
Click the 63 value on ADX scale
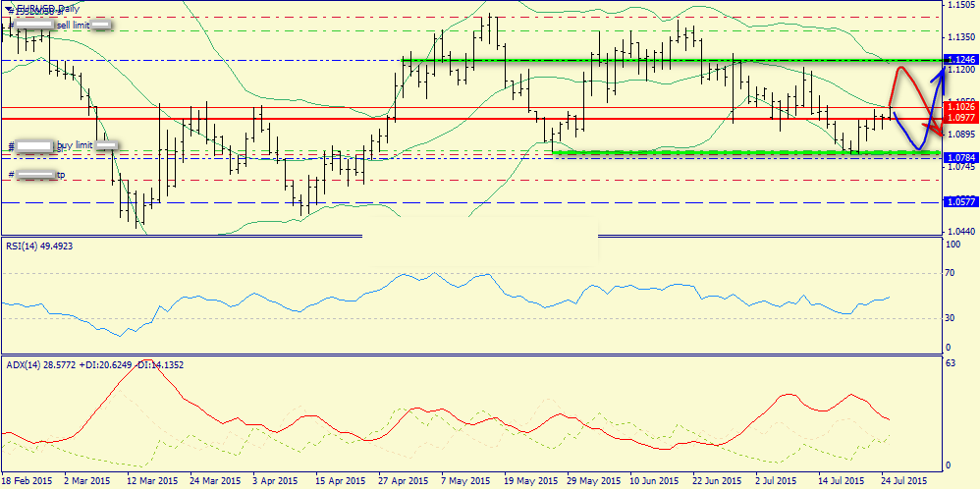pyautogui.click(x=952, y=362)
